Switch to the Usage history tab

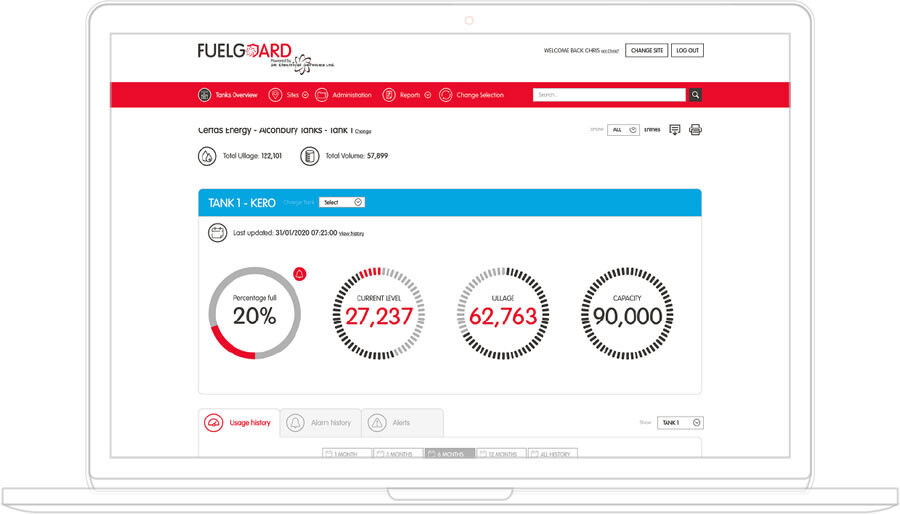239,423
